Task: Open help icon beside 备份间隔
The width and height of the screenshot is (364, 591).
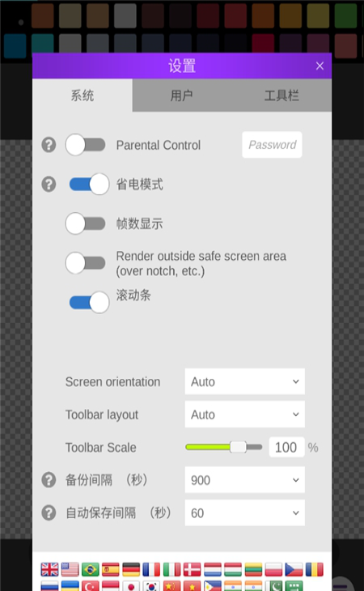Action: [49, 480]
